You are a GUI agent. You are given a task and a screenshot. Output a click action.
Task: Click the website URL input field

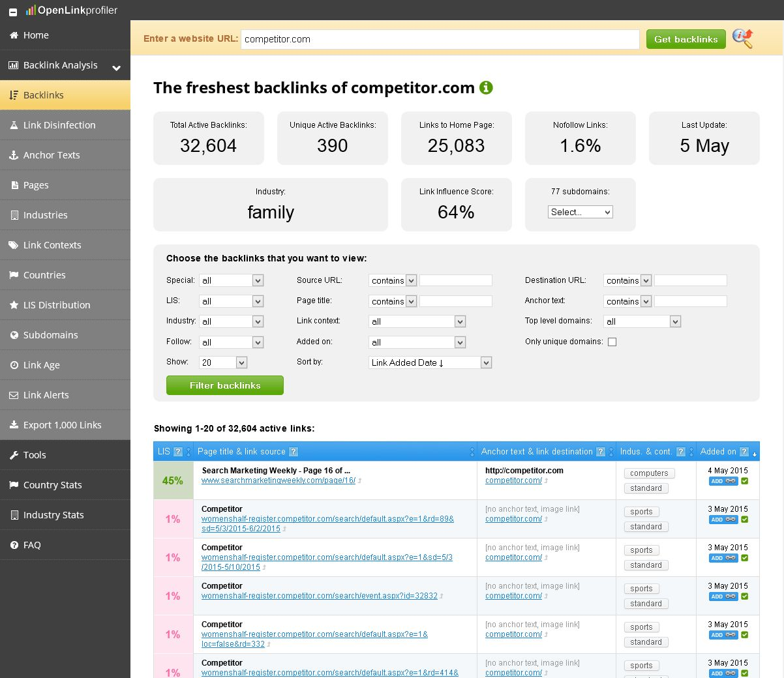click(x=440, y=39)
